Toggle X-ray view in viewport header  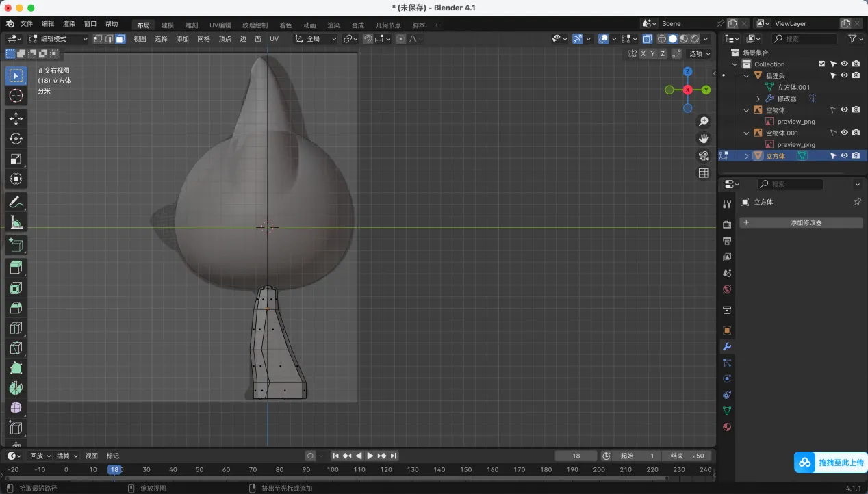point(647,39)
